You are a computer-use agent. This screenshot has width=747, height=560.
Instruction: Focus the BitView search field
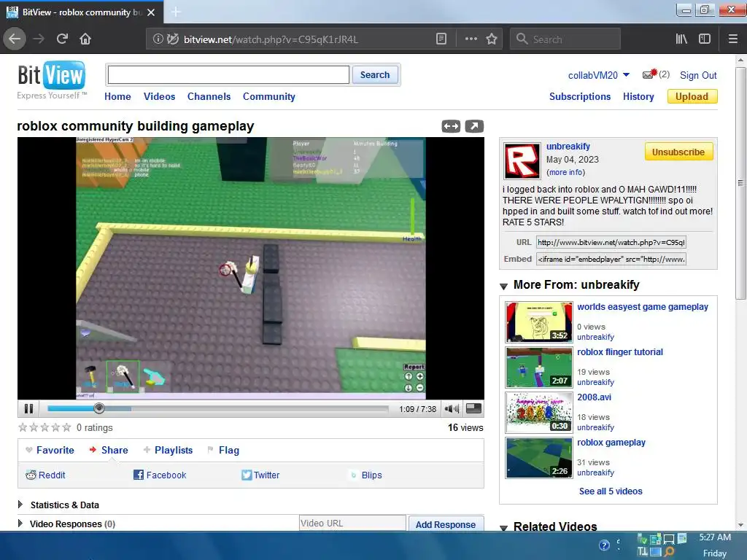[228, 75]
